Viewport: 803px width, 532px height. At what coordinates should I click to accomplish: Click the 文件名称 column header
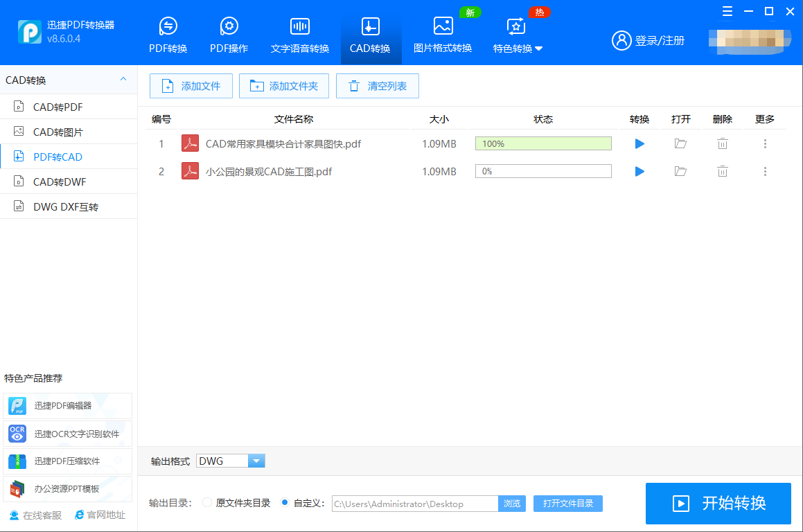point(294,119)
